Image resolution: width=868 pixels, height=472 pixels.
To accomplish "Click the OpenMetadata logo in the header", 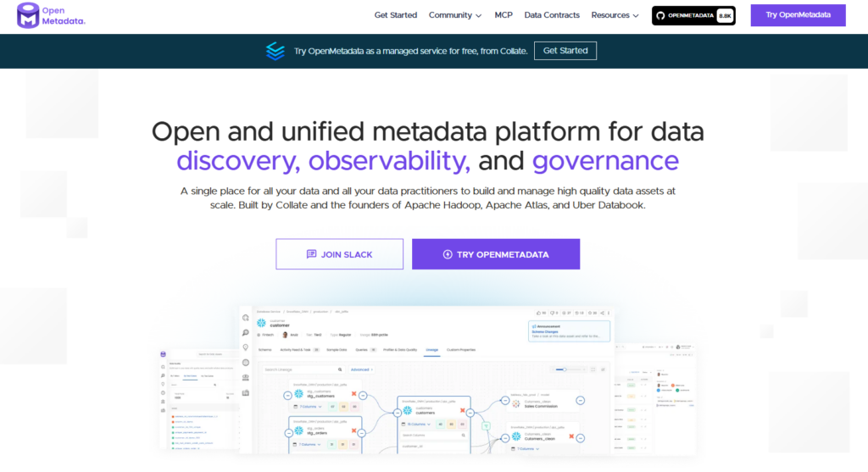I will (x=51, y=15).
